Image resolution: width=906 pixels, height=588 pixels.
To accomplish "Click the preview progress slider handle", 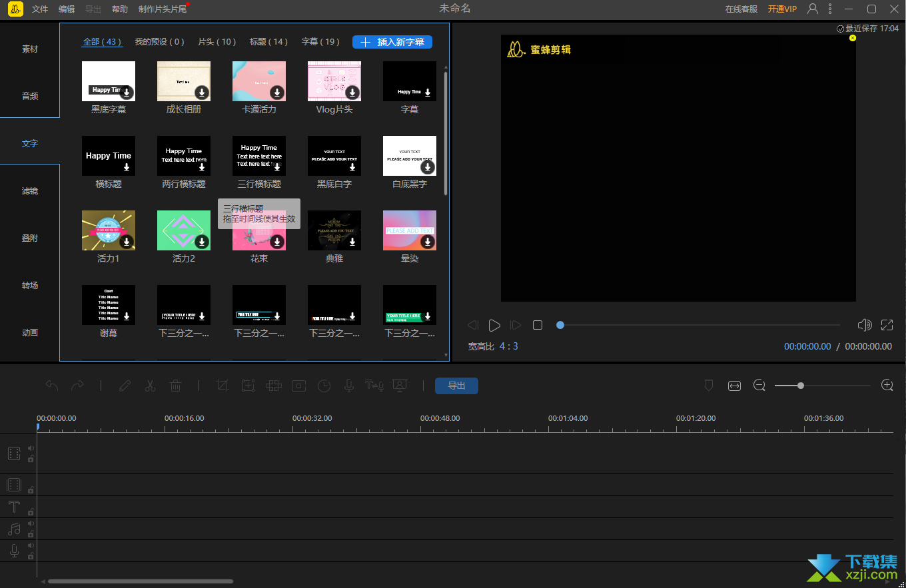I will pyautogui.click(x=560, y=325).
